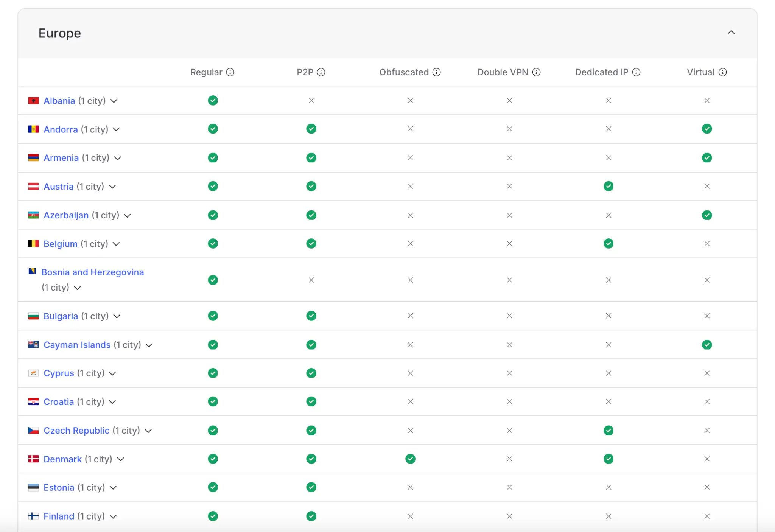The image size is (775, 532).
Task: Open the Armenia country link
Action: click(x=61, y=158)
